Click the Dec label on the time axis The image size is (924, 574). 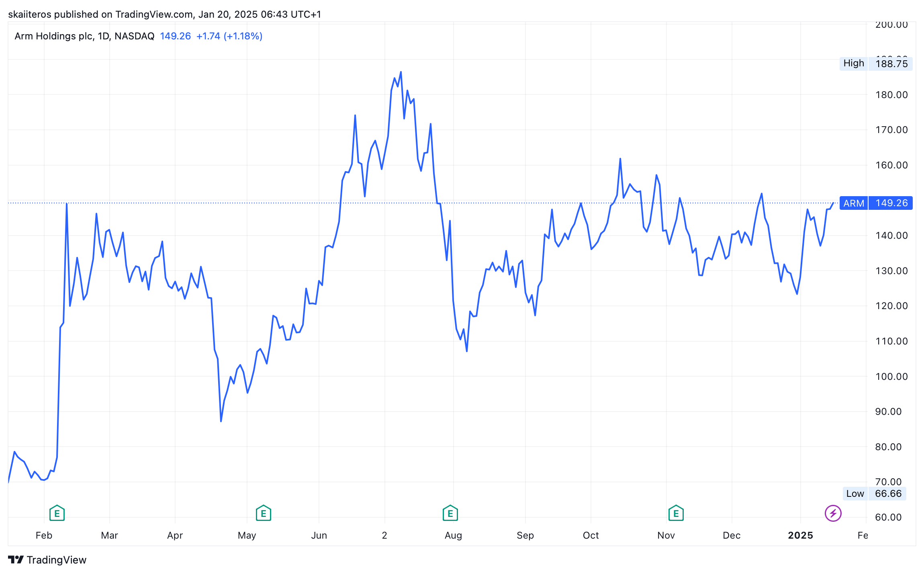click(x=732, y=535)
